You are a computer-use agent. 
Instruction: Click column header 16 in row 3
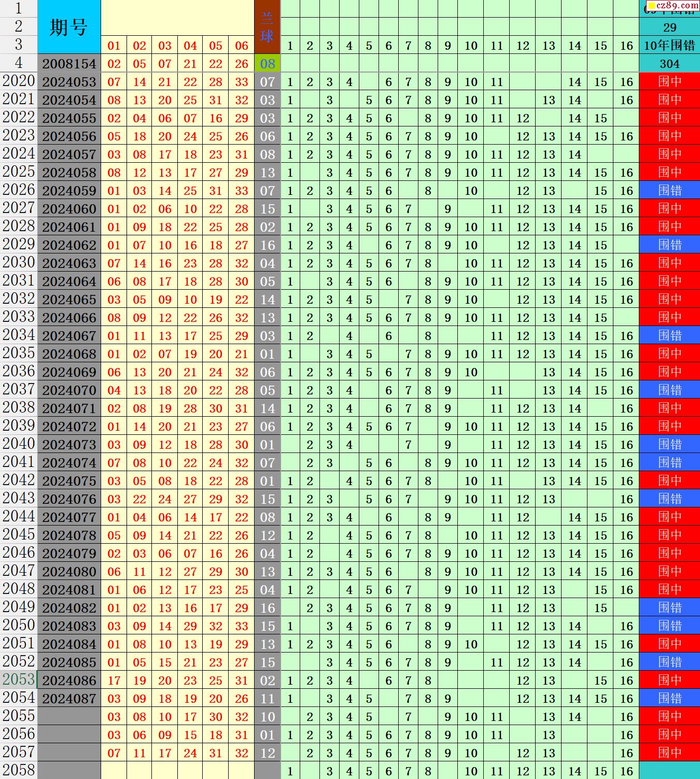click(x=626, y=46)
